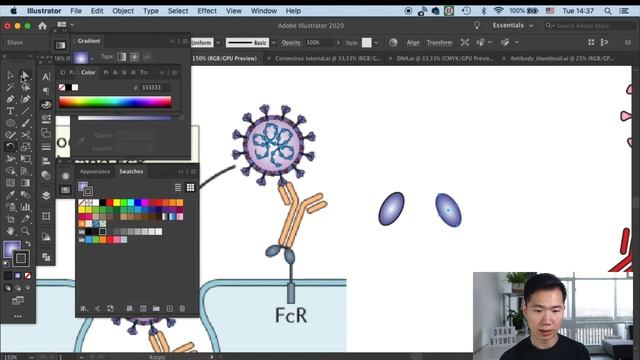This screenshot has width=640, height=360.
Task: Open the Basic brush definition dropdown
Action: coord(273,42)
